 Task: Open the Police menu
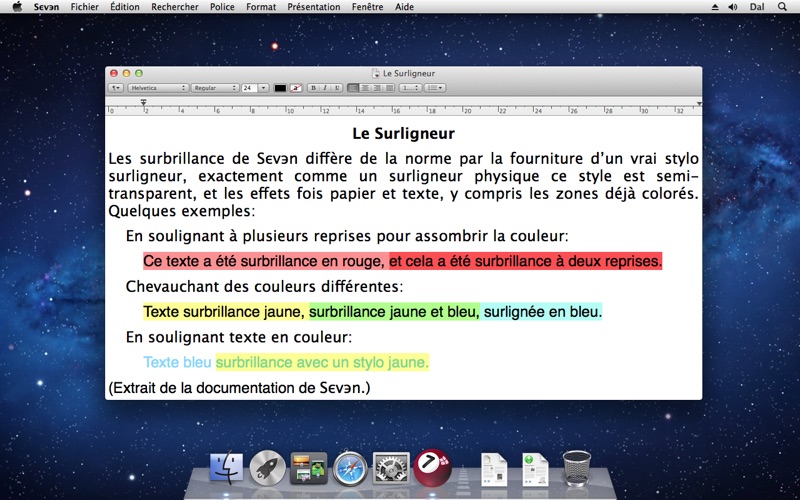pos(222,7)
